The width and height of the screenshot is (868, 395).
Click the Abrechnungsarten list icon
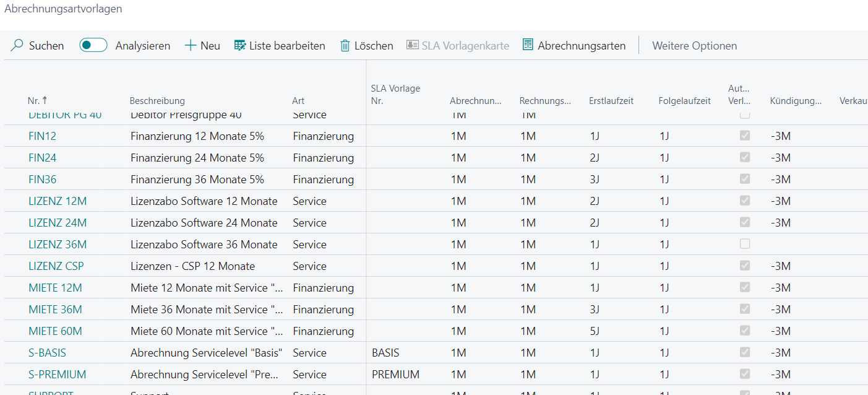pos(528,45)
